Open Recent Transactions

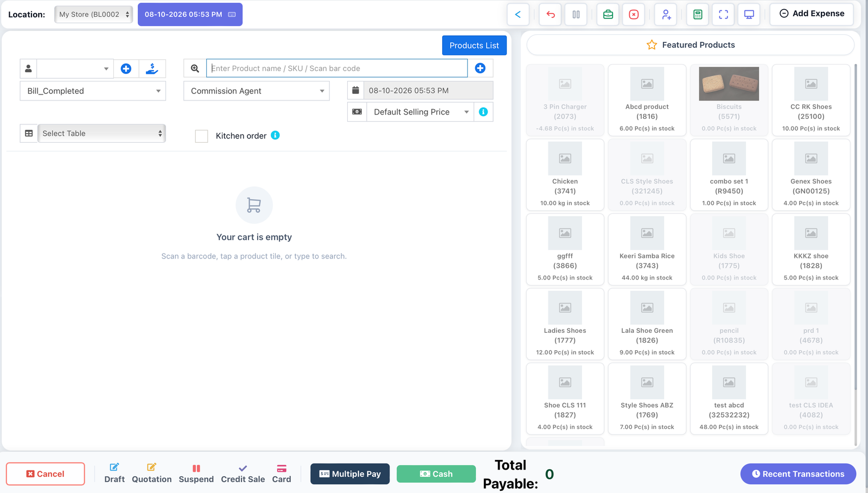(798, 474)
